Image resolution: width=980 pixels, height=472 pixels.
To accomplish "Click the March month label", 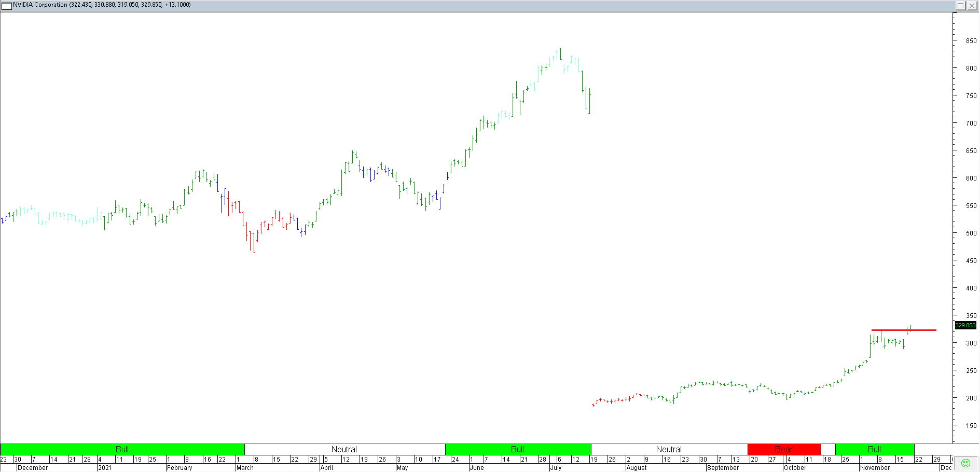I will click(x=245, y=468).
